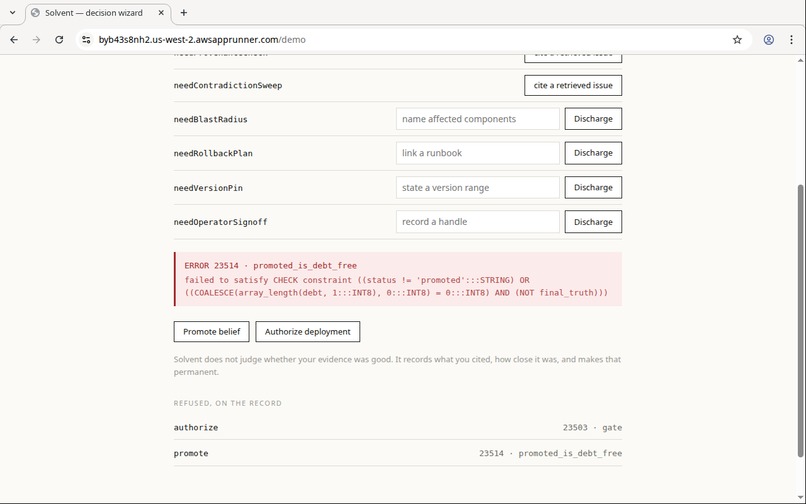Expand the tab search chevron
This screenshot has height=504, width=806.
click(x=12, y=13)
